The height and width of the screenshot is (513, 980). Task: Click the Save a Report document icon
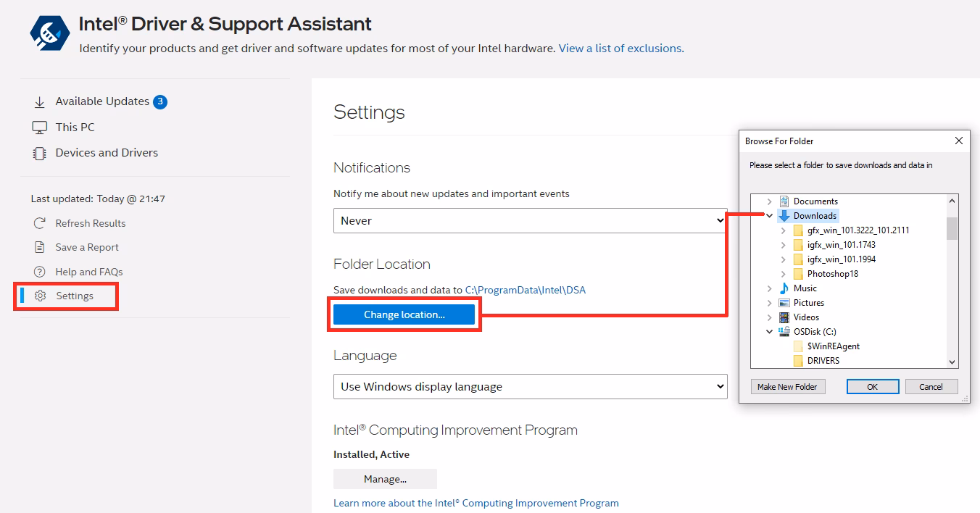tap(40, 247)
